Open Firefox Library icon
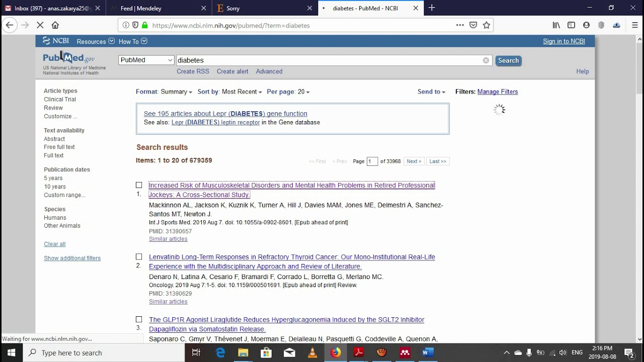Image resolution: width=644 pixels, height=362 pixels. [x=556, y=25]
